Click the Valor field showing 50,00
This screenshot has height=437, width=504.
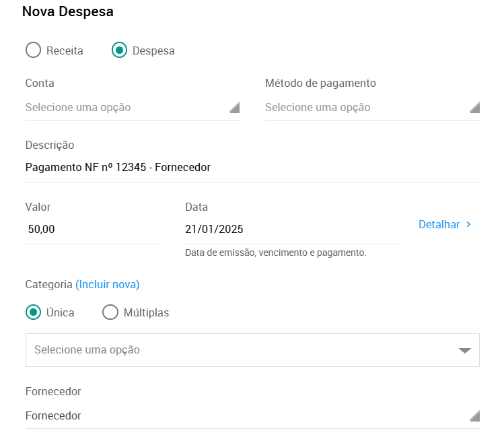[93, 229]
